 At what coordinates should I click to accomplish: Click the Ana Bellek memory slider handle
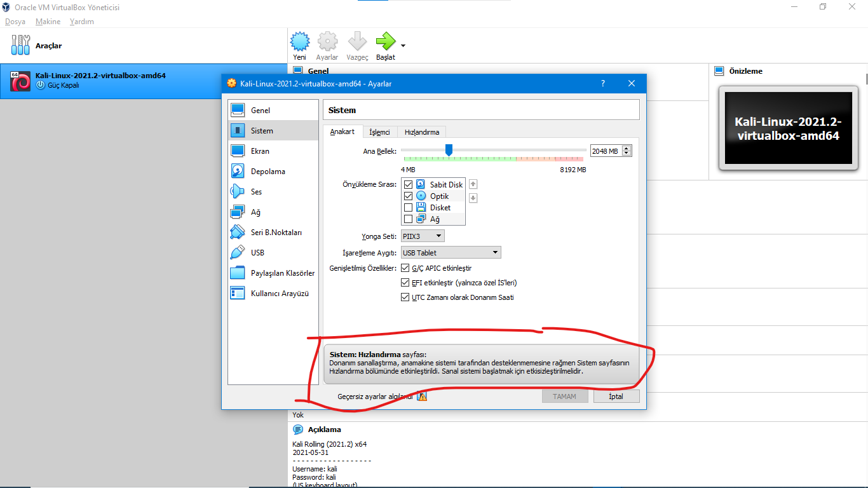coord(449,150)
